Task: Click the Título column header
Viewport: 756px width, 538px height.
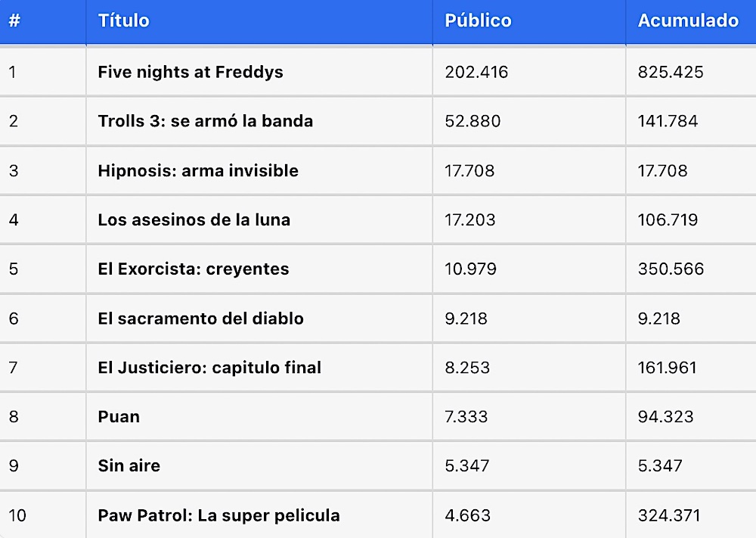Action: tap(123, 21)
